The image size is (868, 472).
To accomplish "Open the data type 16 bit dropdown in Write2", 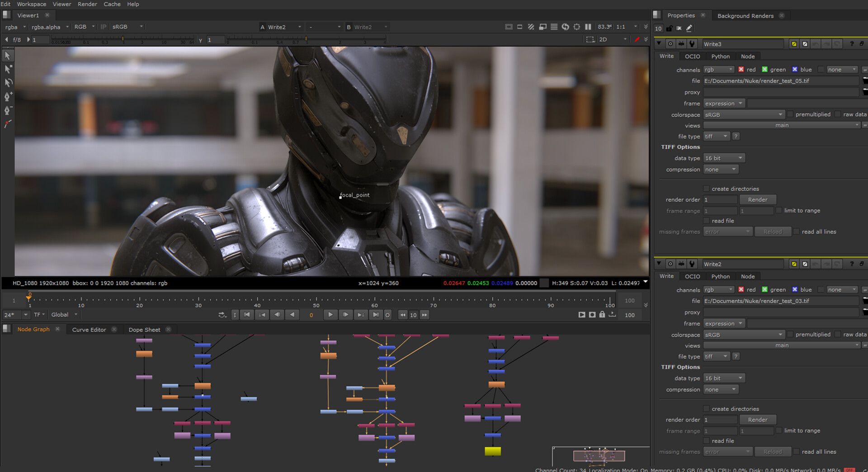I will click(x=724, y=378).
